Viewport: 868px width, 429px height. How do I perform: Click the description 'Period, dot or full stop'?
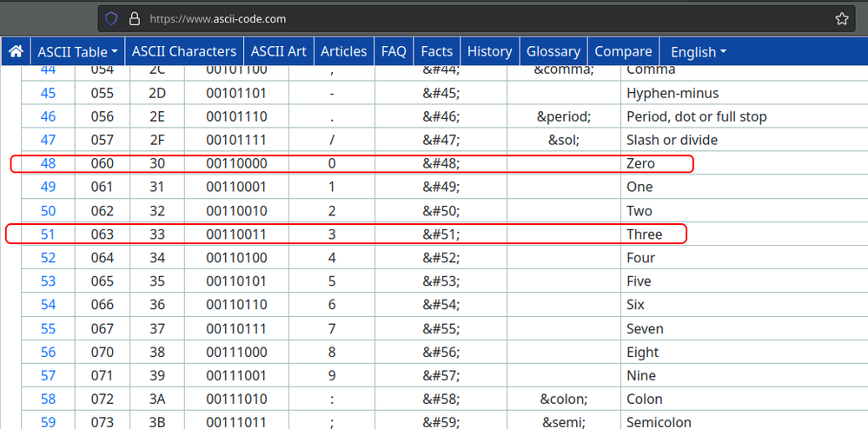click(x=696, y=116)
